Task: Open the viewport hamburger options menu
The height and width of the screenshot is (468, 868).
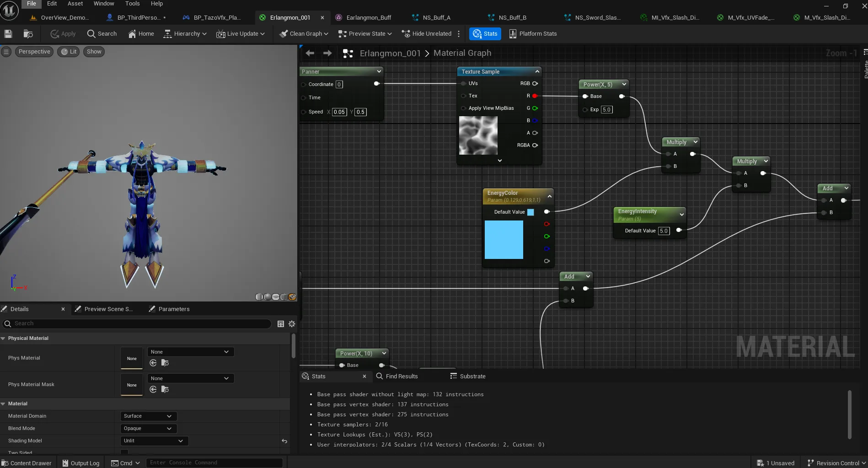Action: tap(6, 52)
